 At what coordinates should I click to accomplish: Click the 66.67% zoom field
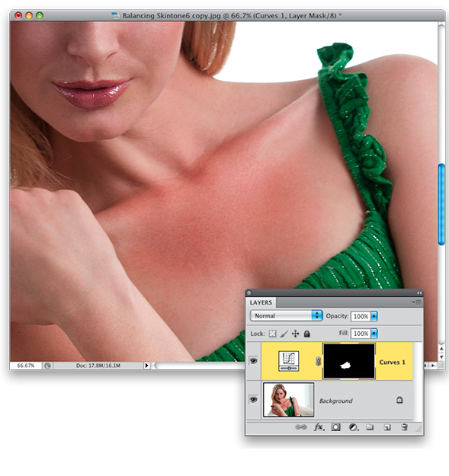tap(26, 366)
